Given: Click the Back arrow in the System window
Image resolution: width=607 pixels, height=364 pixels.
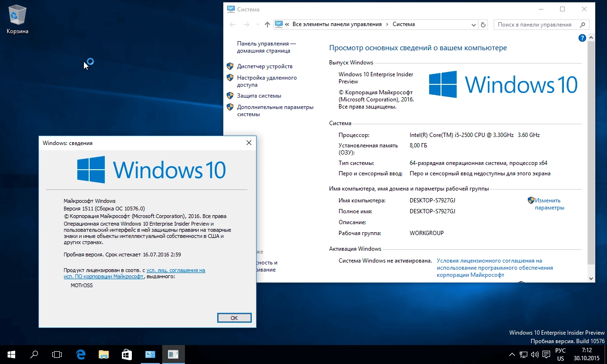Looking at the screenshot, I should click(232, 25).
